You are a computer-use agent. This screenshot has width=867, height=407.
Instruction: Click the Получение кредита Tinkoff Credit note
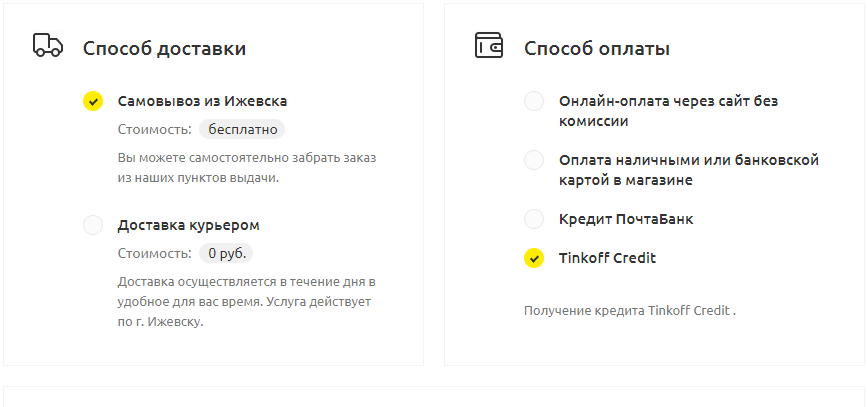click(630, 311)
